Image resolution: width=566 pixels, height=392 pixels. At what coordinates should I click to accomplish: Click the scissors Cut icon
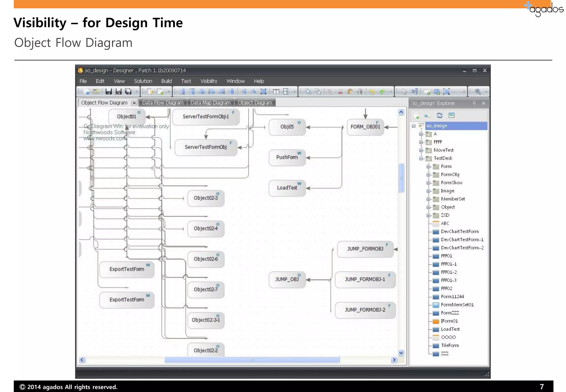coord(340,92)
